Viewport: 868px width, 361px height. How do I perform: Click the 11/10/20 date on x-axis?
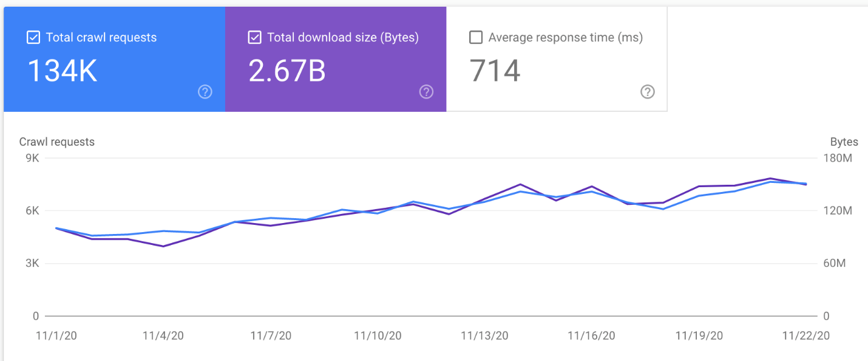[378, 335]
